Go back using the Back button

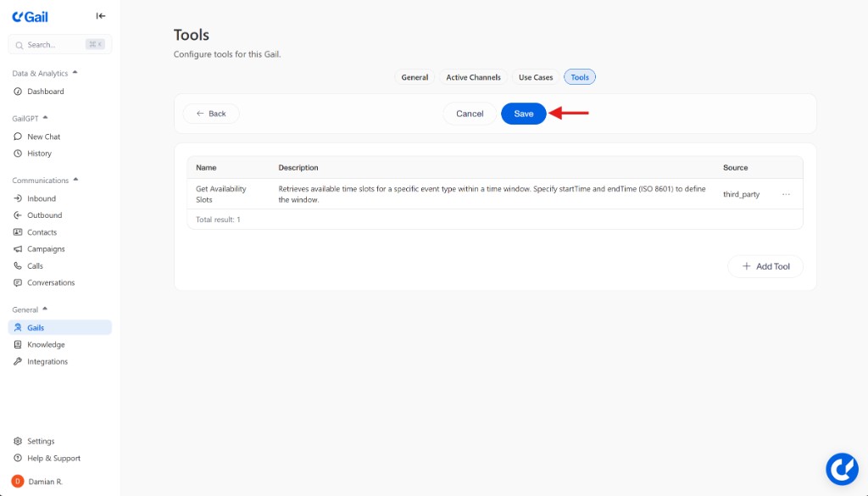[211, 114]
